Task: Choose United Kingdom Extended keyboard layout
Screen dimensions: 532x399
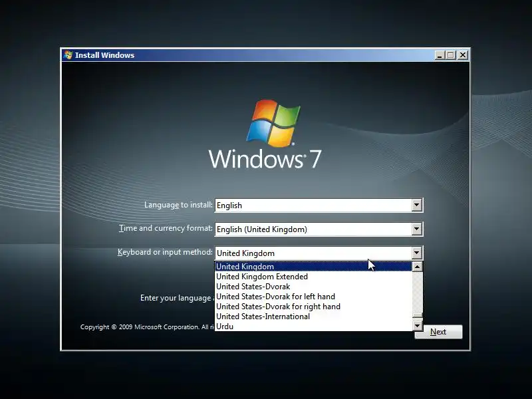Action: (x=313, y=277)
